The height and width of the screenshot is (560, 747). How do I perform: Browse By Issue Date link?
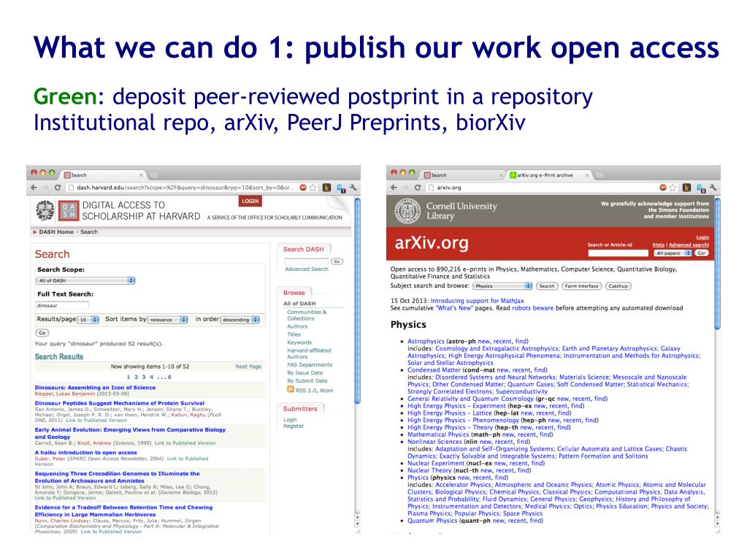[x=305, y=373]
